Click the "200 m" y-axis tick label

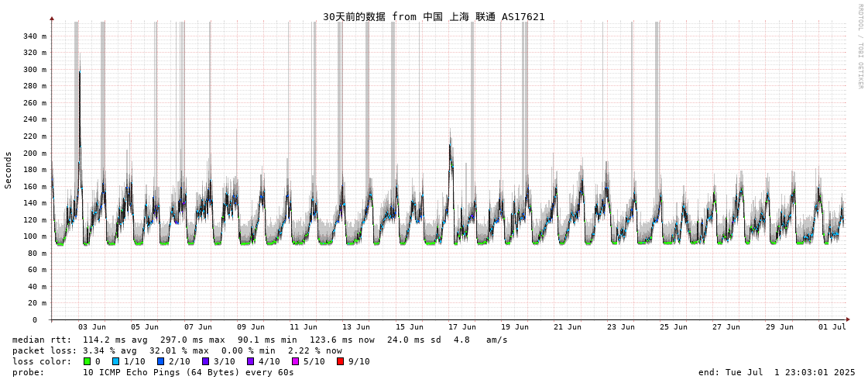point(35,153)
